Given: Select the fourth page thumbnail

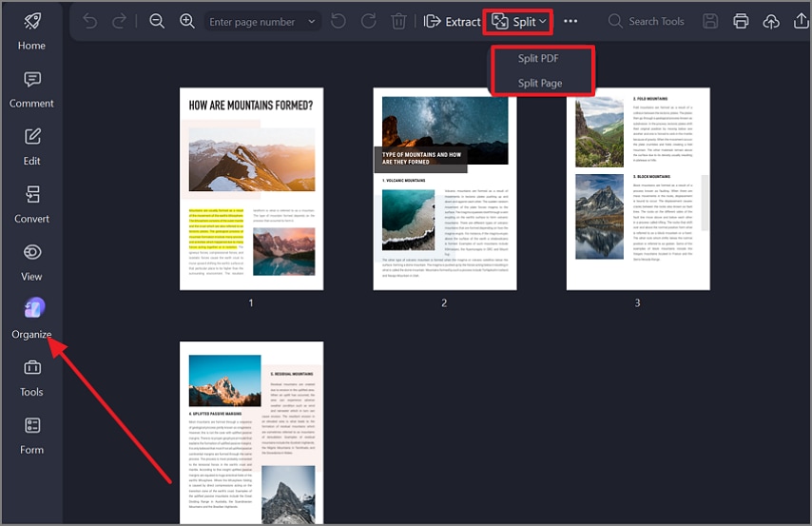Looking at the screenshot, I should [252, 432].
